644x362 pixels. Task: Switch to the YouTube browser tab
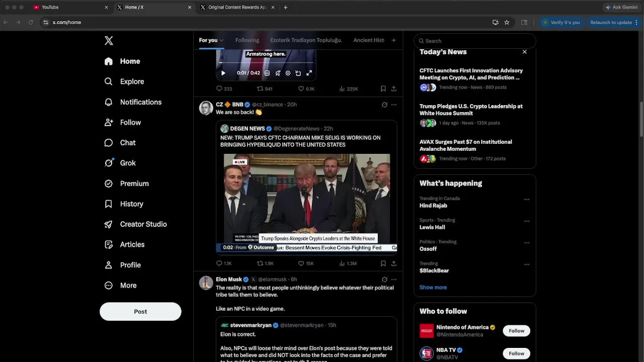click(70, 7)
